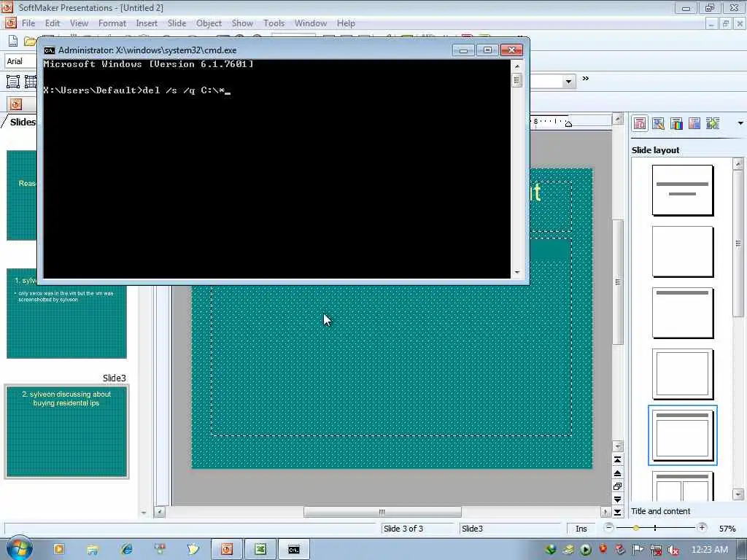747x560 pixels.
Task: Open the Window menu
Action: point(311,23)
